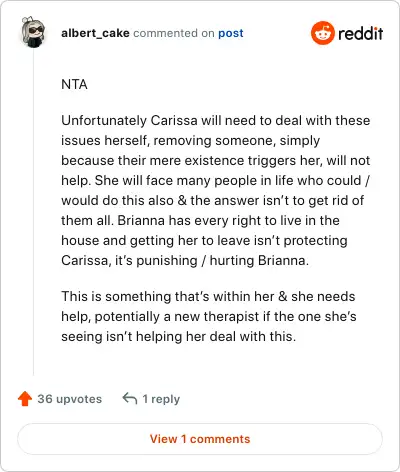Open albert_cake's avatar image
This screenshot has height=472, width=400.
[33, 32]
